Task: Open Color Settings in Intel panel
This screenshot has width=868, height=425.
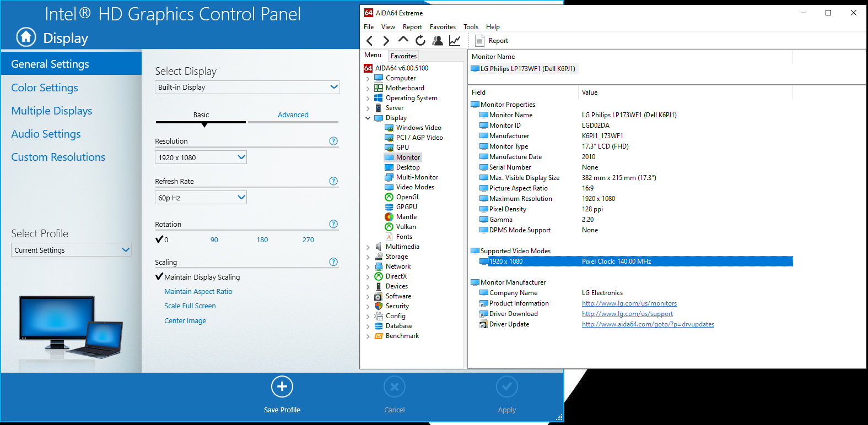Action: pyautogui.click(x=45, y=88)
